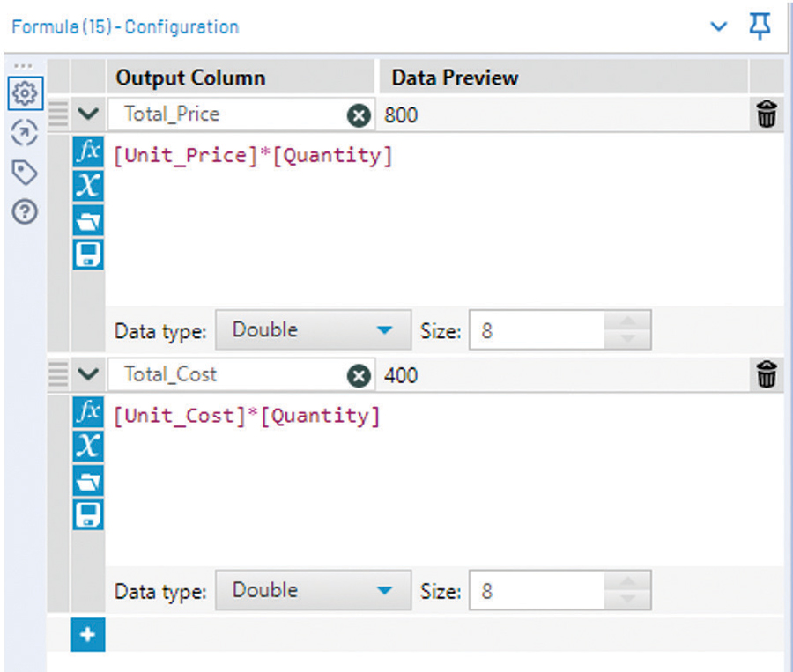The width and height of the screenshot is (793, 672).
Task: Delete the Total_Price expression with trash icon
Action: (x=767, y=114)
